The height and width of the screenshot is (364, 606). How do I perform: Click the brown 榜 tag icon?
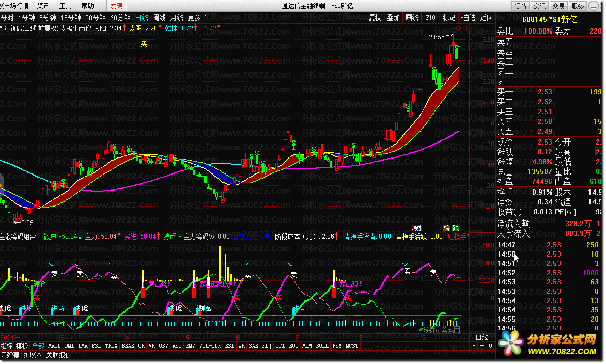click(447, 228)
